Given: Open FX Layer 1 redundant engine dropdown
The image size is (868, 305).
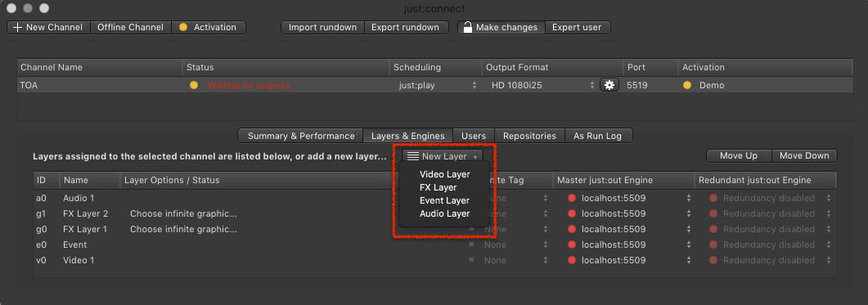Looking at the screenshot, I should (770, 229).
